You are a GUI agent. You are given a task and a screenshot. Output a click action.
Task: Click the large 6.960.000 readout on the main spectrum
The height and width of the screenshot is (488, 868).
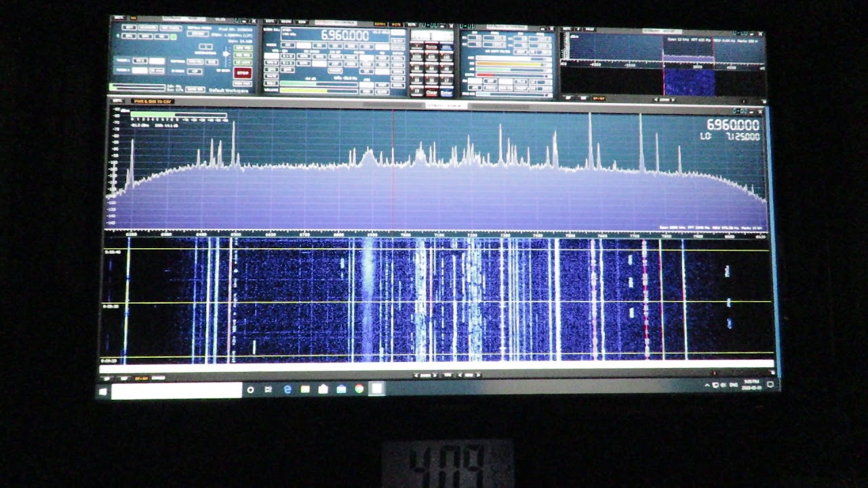[733, 125]
